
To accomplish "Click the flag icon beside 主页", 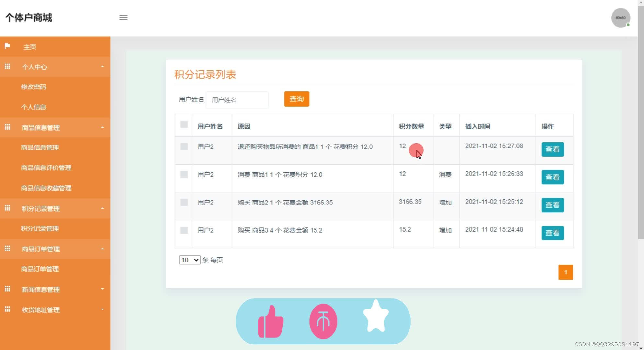I will 7,46.
